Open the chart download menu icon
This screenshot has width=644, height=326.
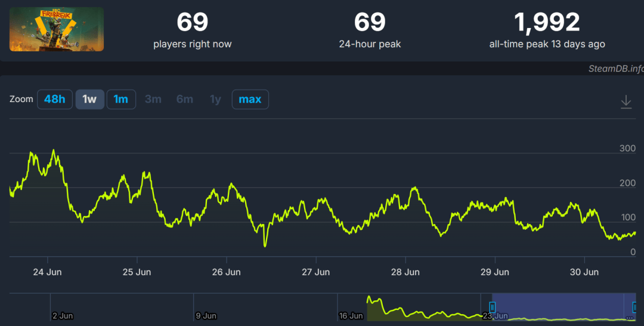(626, 102)
